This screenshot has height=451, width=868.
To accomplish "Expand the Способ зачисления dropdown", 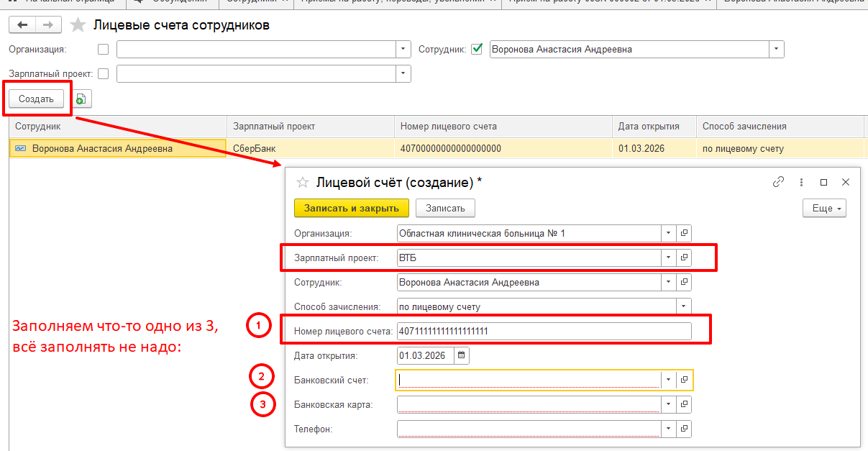I will tap(684, 306).
